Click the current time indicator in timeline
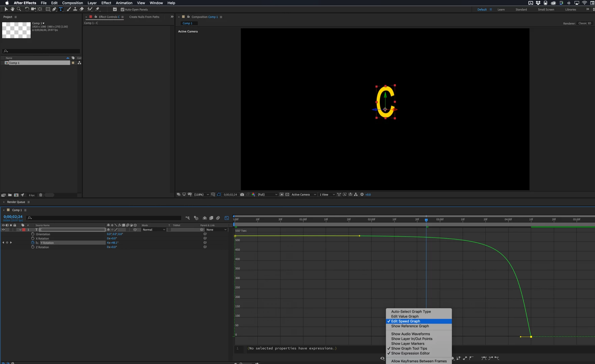 (x=426, y=220)
